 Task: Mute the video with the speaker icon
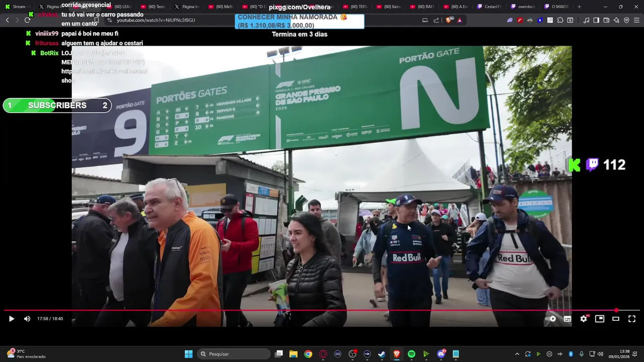(27, 319)
